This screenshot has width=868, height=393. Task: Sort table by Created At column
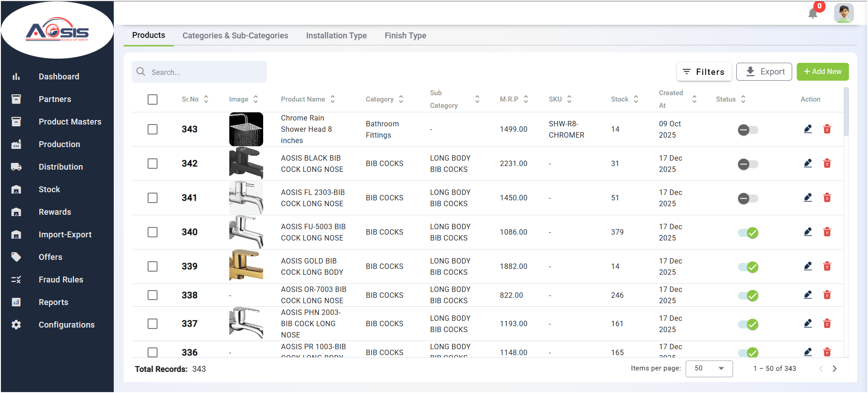click(x=694, y=99)
